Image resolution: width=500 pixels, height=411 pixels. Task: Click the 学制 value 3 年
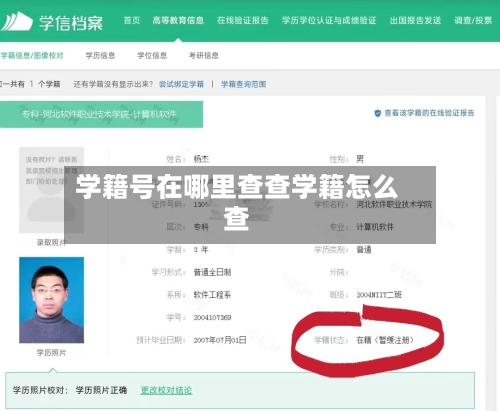(201, 250)
